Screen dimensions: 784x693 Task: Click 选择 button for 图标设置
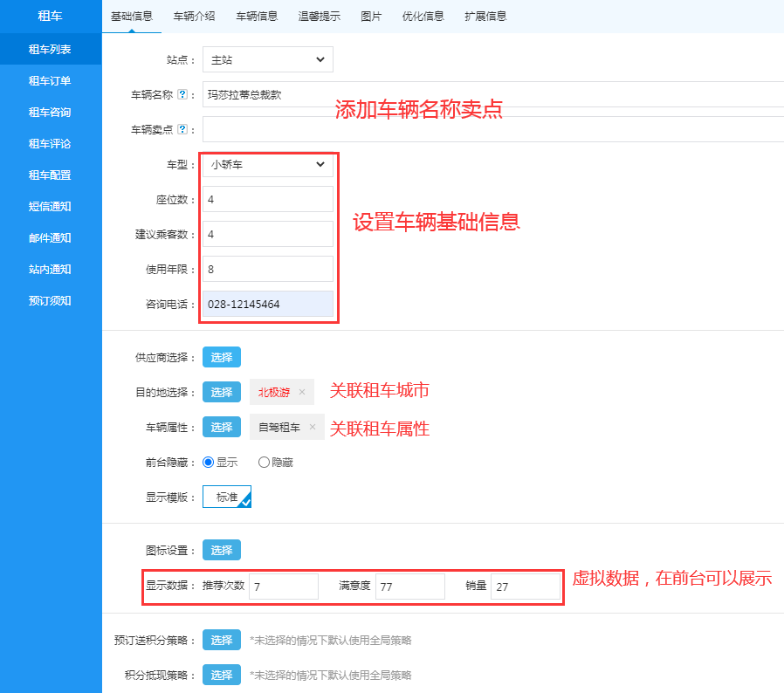click(x=222, y=550)
